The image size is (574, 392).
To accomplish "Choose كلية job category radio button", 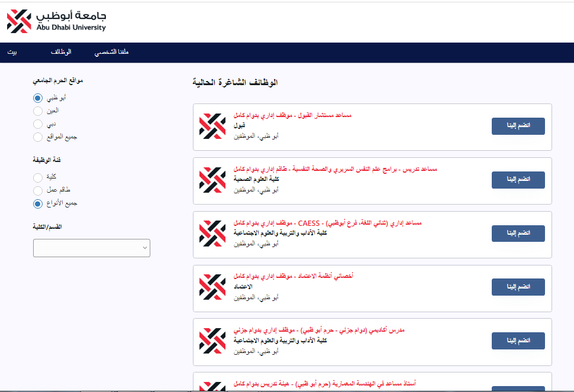I will [38, 177].
